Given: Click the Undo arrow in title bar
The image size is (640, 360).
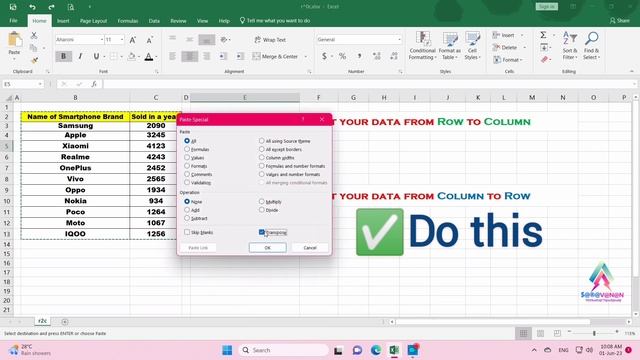Looking at the screenshot, I should [32, 7].
